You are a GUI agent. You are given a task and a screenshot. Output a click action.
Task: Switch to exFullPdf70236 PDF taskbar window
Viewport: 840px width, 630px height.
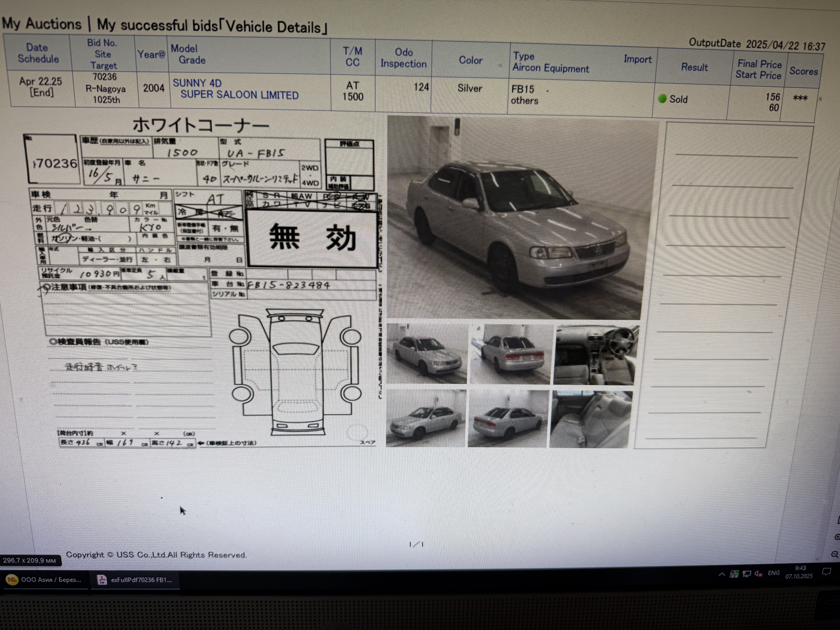tap(135, 580)
